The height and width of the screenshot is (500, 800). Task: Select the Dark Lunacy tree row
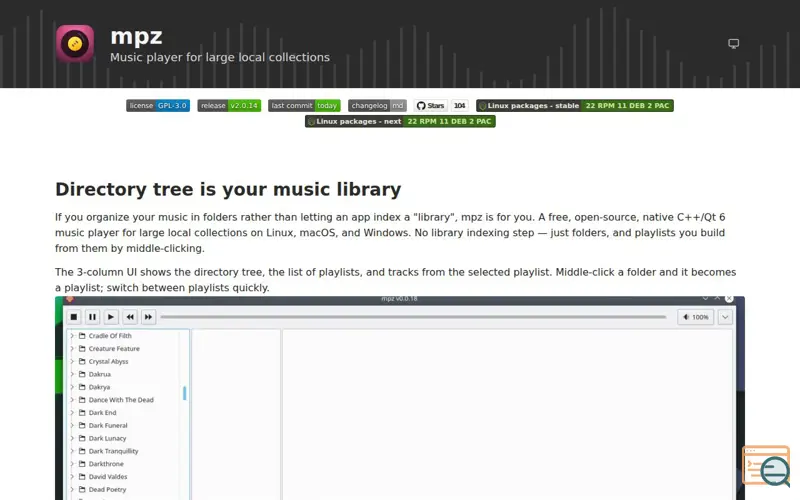point(124,438)
